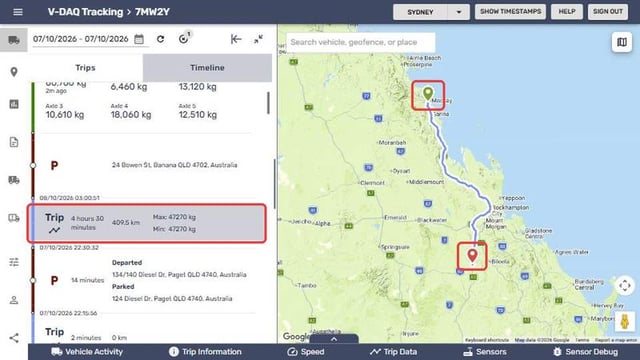Click the 7MW2Y breadcrumb title
Image resolution: width=640 pixels, height=360 pixels.
click(x=152, y=12)
